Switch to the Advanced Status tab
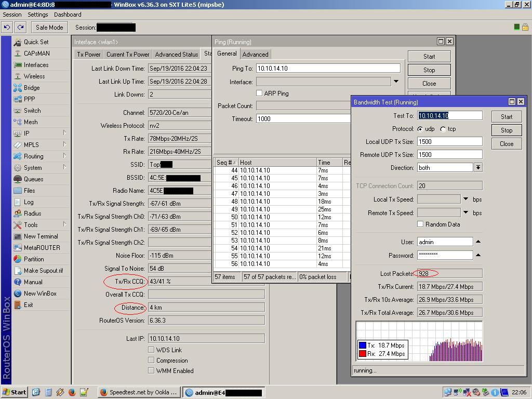The height and width of the screenshot is (399, 532). (x=177, y=54)
